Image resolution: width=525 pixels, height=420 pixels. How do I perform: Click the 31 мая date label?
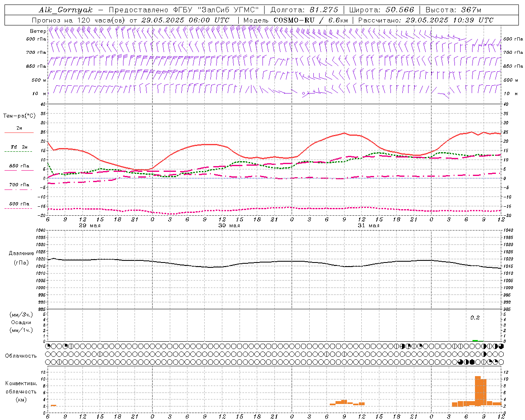[x=368, y=226]
